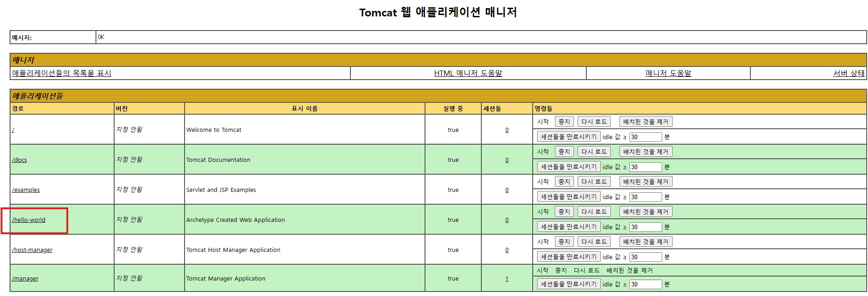Expire sessions for Tomcat Documentation row

click(x=569, y=167)
